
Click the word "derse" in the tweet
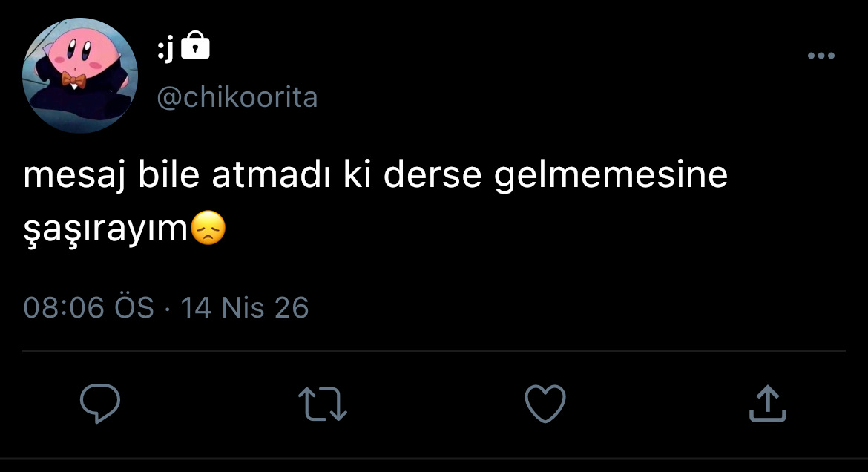(x=433, y=174)
